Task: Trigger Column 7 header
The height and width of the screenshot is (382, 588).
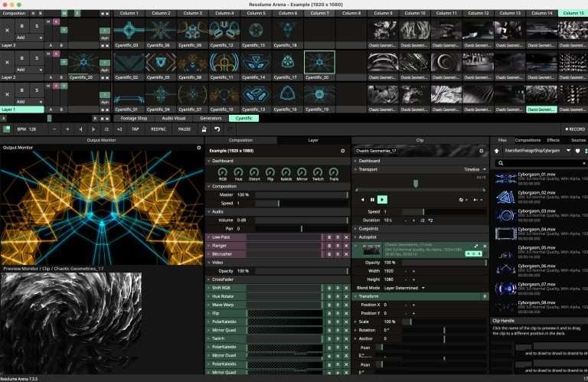Action: 319,13
